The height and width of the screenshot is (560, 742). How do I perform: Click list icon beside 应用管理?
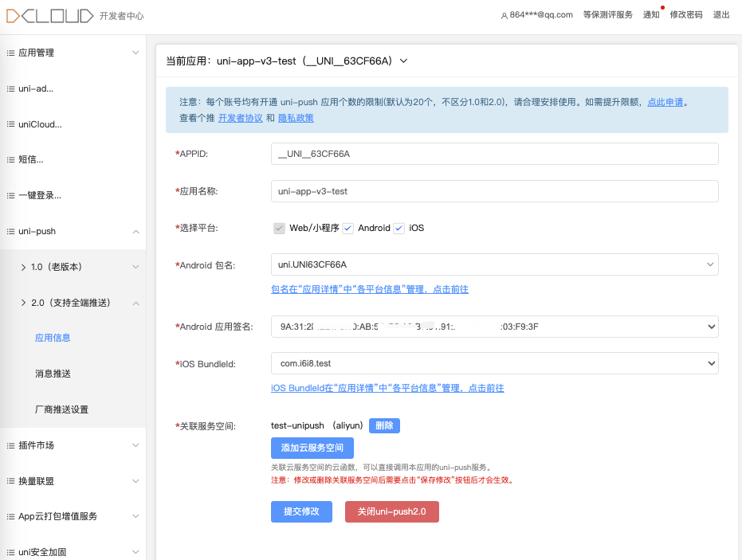(10, 53)
